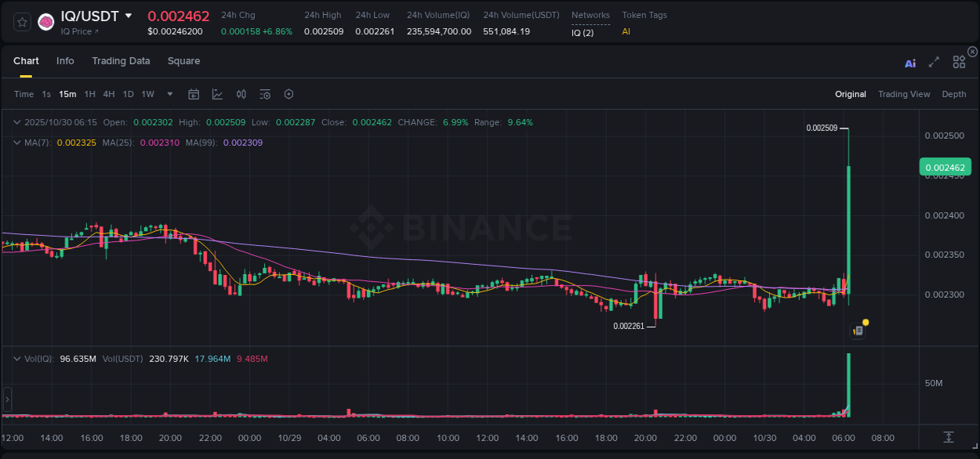This screenshot has width=980, height=459.
Task: Collapse the Vol(IQ) volume pane
Action: coord(16,359)
